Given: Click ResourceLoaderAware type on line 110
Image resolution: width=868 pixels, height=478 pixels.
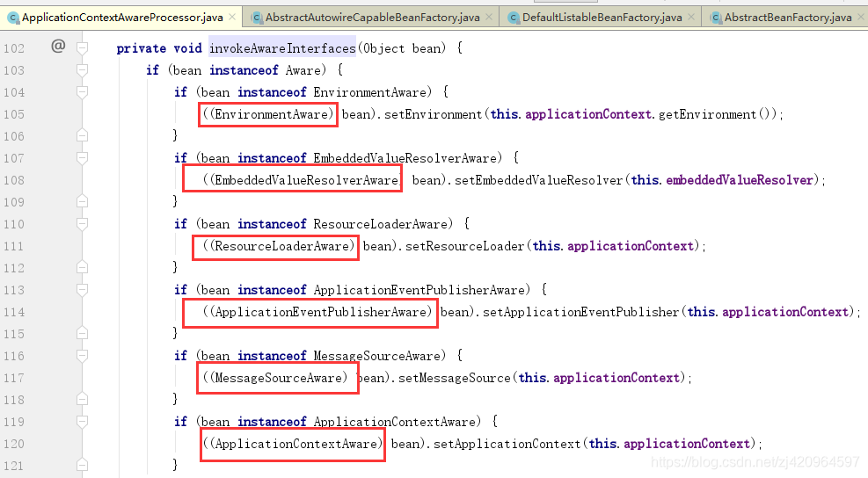Looking at the screenshot, I should (380, 224).
